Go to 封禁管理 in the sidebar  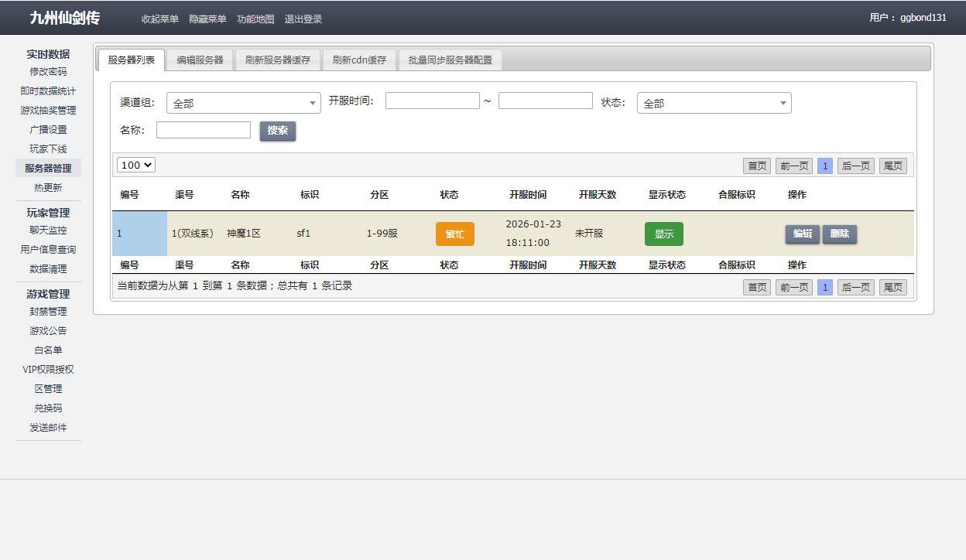pyautogui.click(x=48, y=311)
